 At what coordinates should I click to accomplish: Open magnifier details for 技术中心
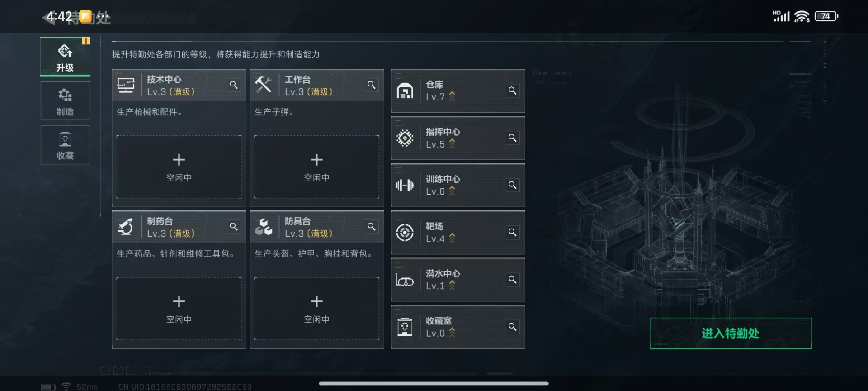(234, 85)
